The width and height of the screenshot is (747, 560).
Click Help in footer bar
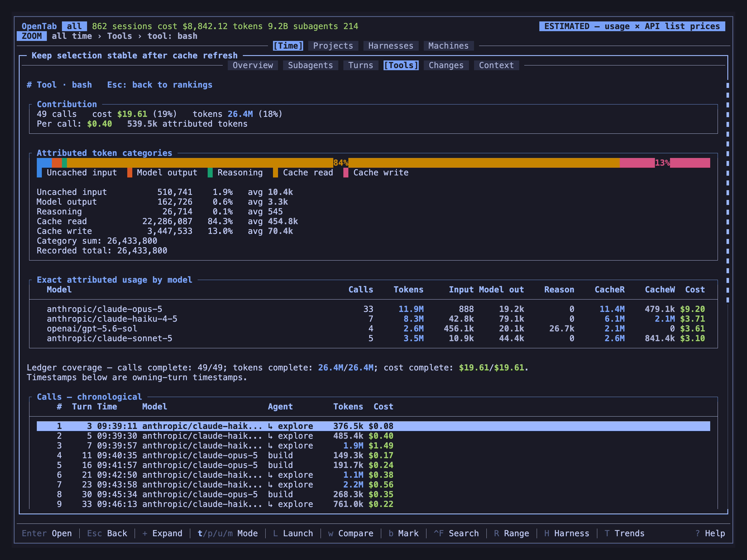point(710,533)
